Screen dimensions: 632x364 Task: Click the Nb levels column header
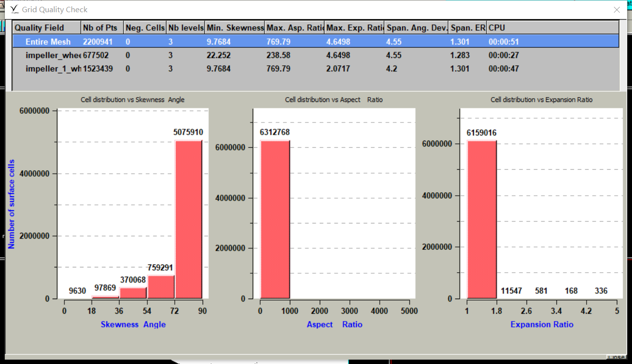(x=185, y=28)
